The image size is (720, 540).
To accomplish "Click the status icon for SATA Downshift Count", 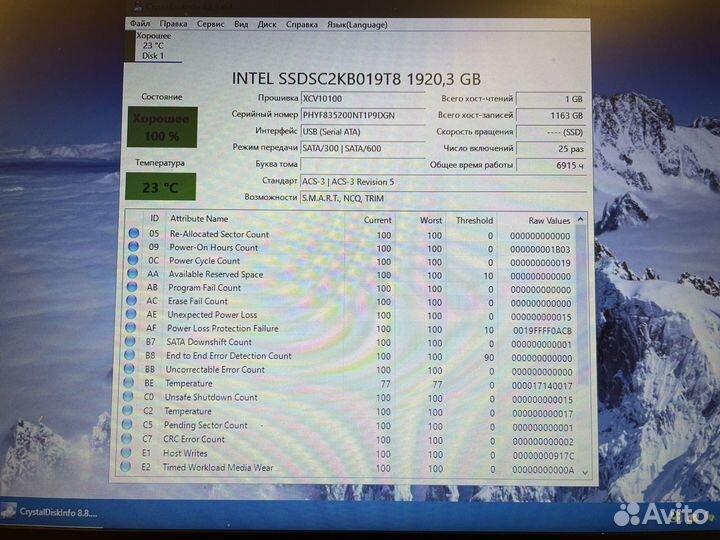I will pyautogui.click(x=130, y=341).
